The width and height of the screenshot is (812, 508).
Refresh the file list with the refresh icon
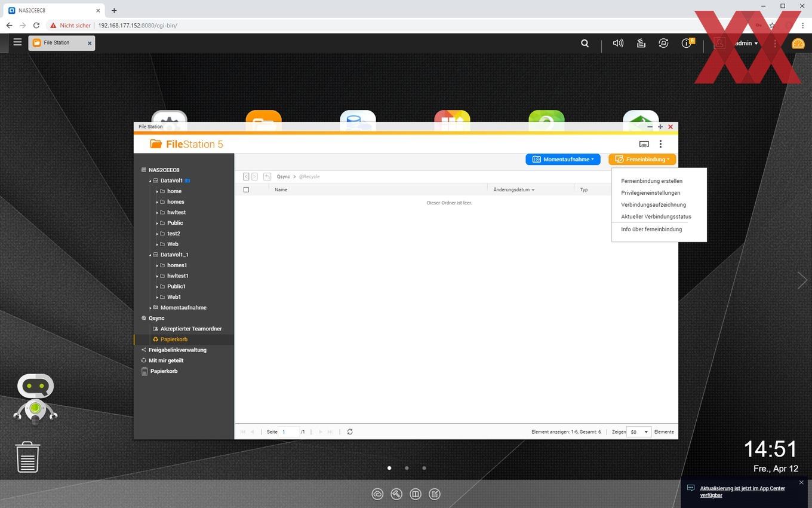[x=350, y=432]
